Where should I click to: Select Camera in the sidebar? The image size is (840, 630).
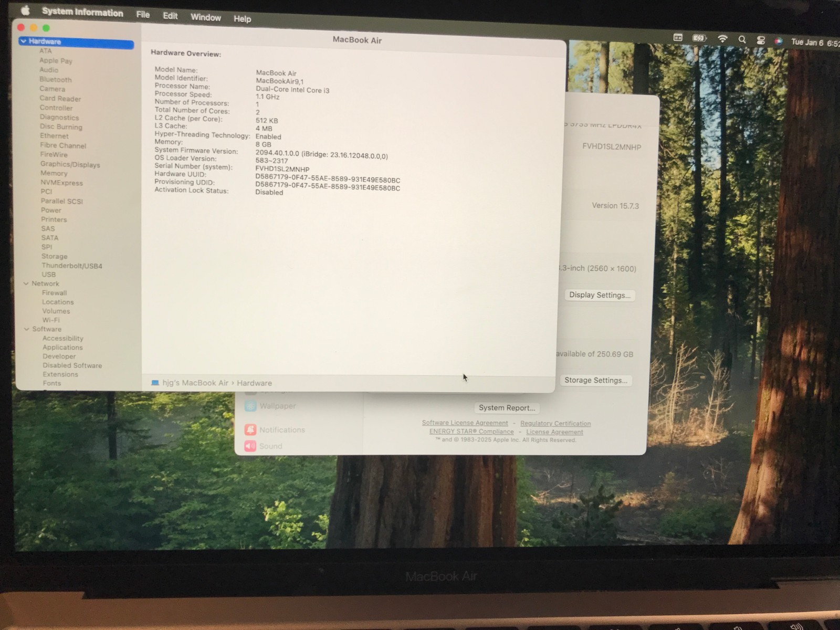click(52, 89)
